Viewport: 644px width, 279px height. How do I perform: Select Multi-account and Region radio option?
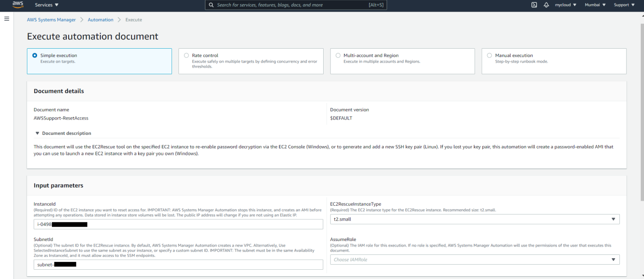(x=338, y=55)
